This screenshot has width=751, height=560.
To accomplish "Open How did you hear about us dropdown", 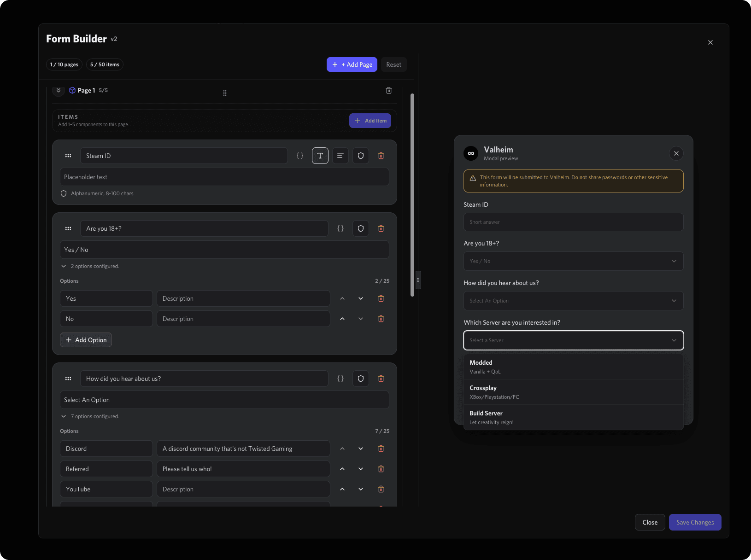I will pos(573,301).
